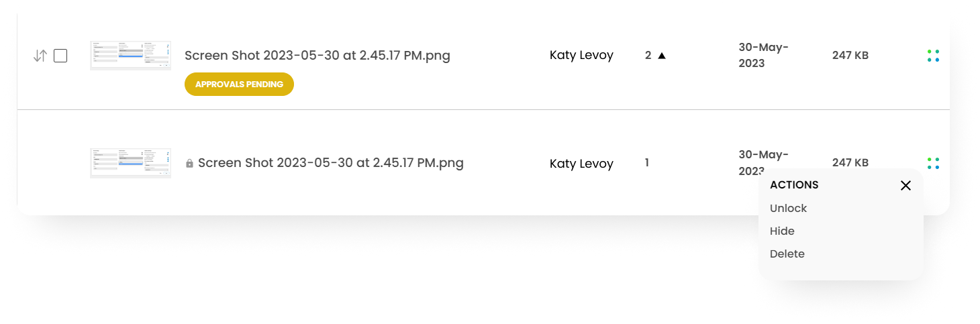
Task: Click Katy Levoy on the locked file row
Action: coord(581,164)
